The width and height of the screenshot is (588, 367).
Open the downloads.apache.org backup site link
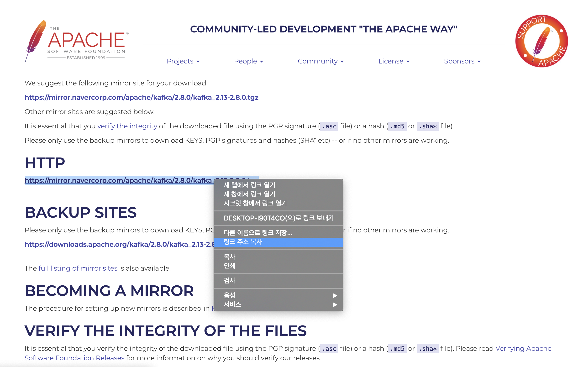click(x=119, y=244)
